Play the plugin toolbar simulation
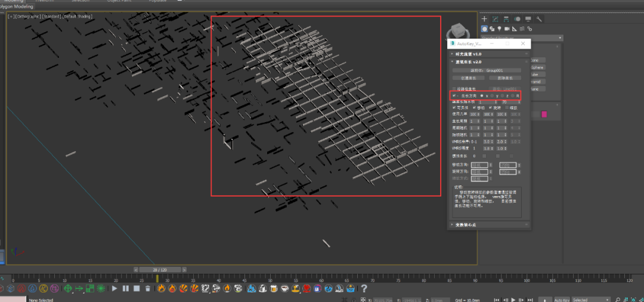This screenshot has width=644, height=302. point(114,288)
